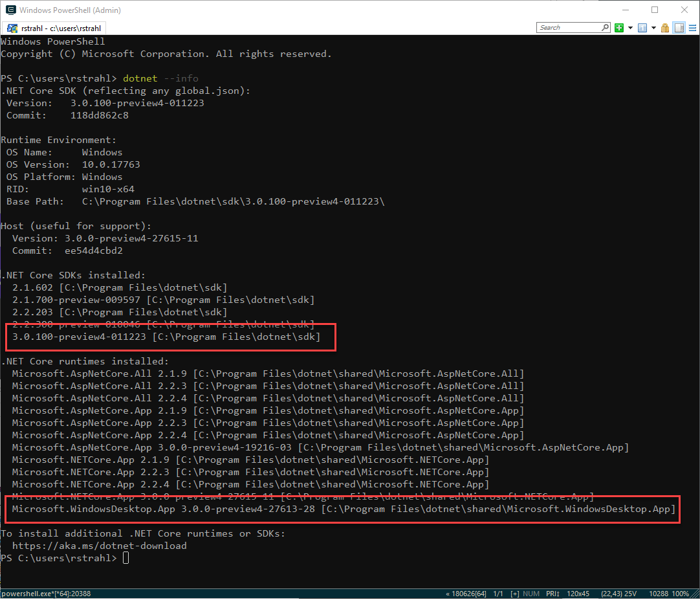The width and height of the screenshot is (700, 602).
Task: Click the 'PRI↕' buffer indicator in status bar
Action: pyautogui.click(x=552, y=594)
